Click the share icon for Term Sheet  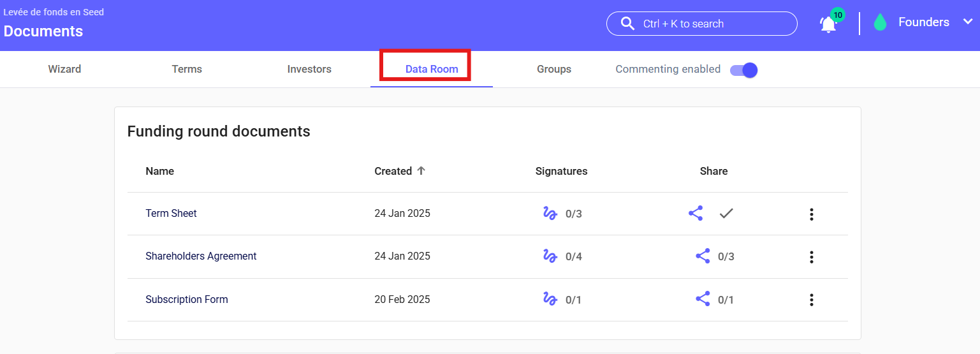click(x=696, y=214)
